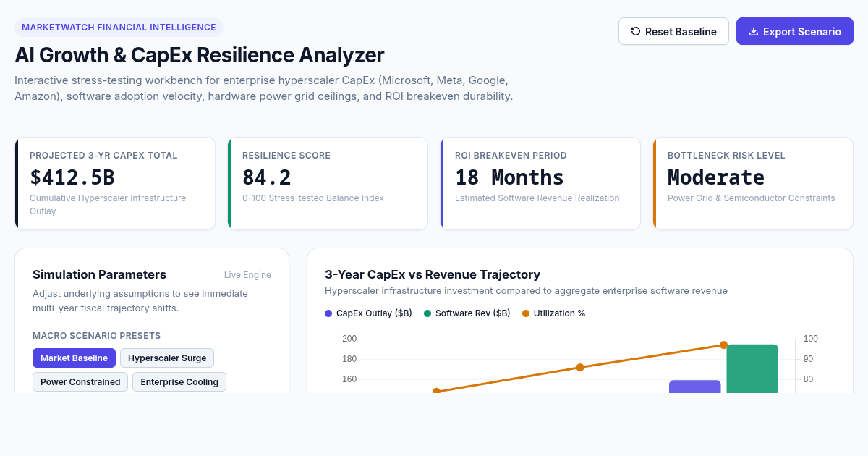Viewport: 868px width, 456px height.
Task: Click the Reset Baseline button
Action: click(673, 31)
